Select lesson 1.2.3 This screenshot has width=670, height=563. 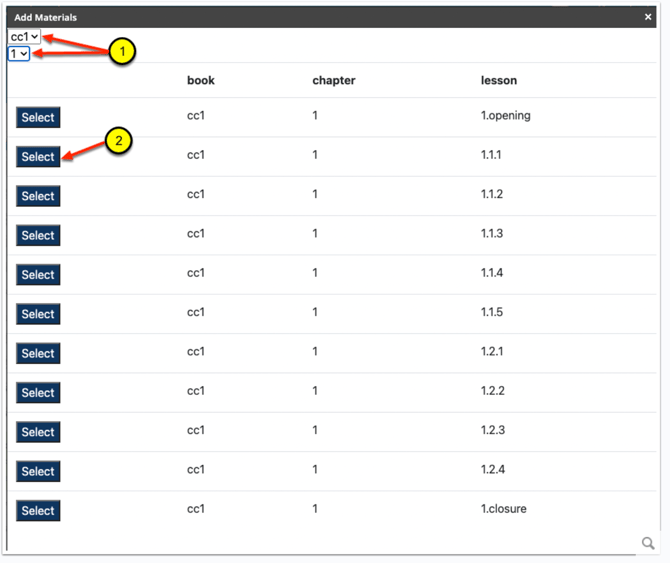pyautogui.click(x=38, y=431)
